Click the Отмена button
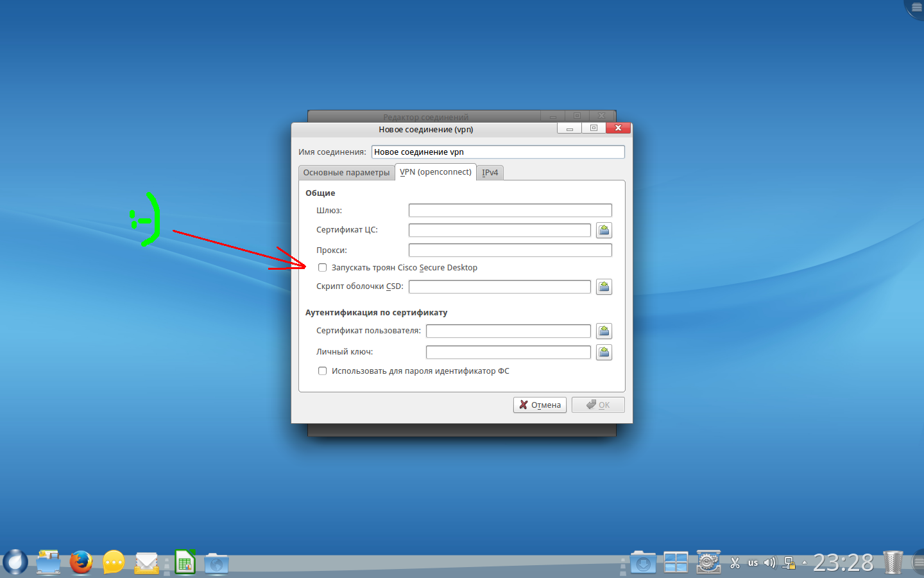Image resolution: width=924 pixels, height=578 pixels. click(540, 405)
